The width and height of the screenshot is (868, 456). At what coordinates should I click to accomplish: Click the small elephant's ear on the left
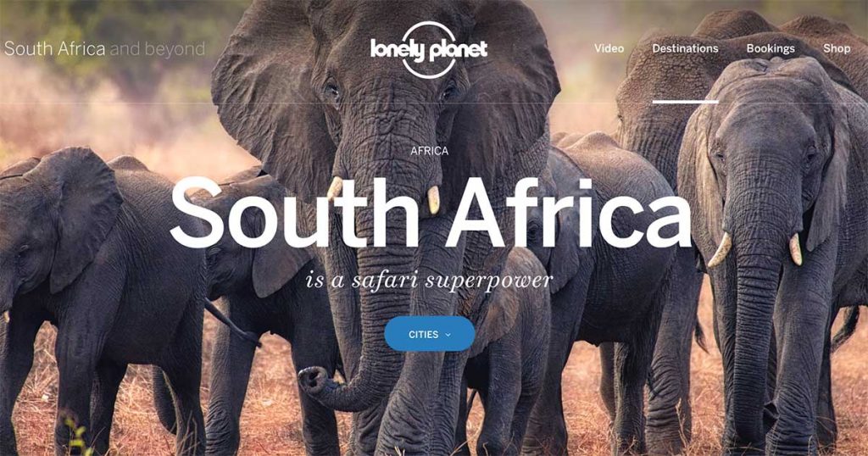click(83, 219)
